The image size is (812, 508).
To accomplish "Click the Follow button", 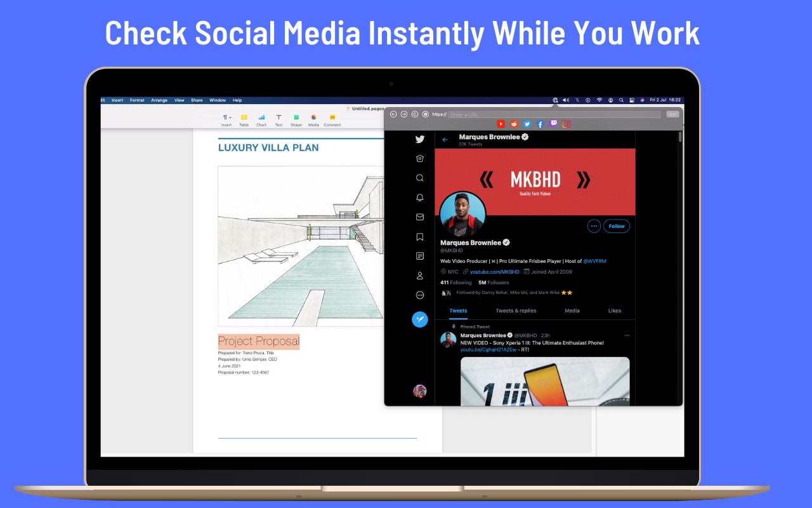I will point(617,226).
